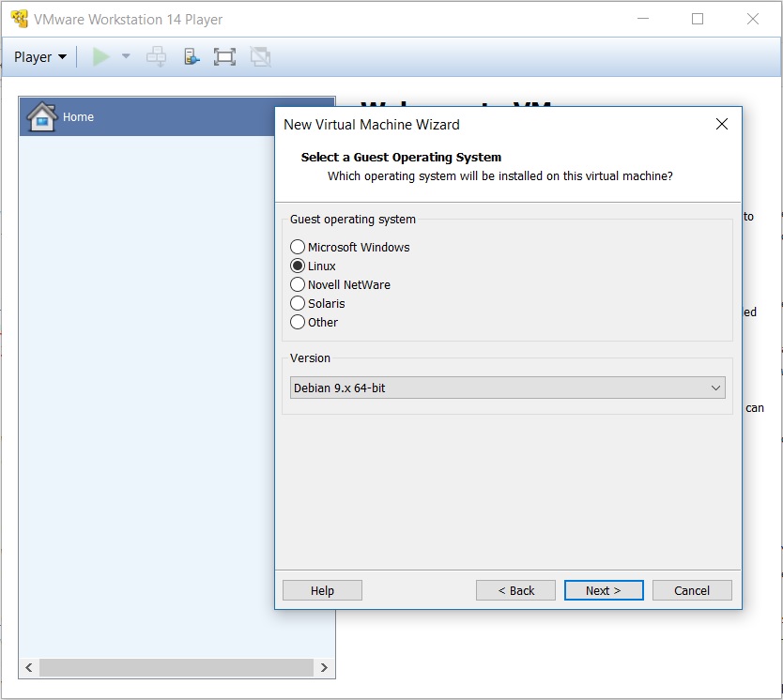This screenshot has height=700, width=783.
Task: Click the library panel right scroll arrow
Action: [324, 667]
